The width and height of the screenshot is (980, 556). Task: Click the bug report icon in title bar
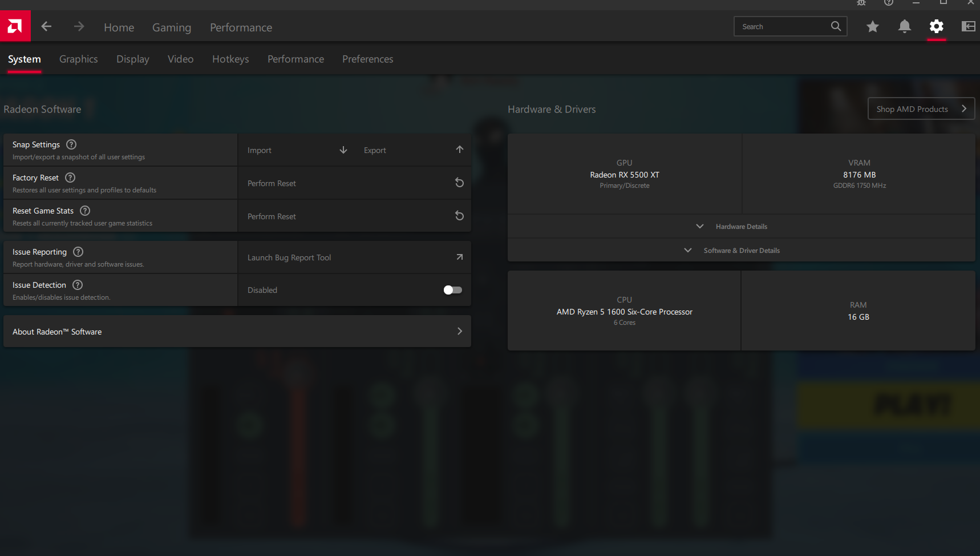click(x=861, y=2)
